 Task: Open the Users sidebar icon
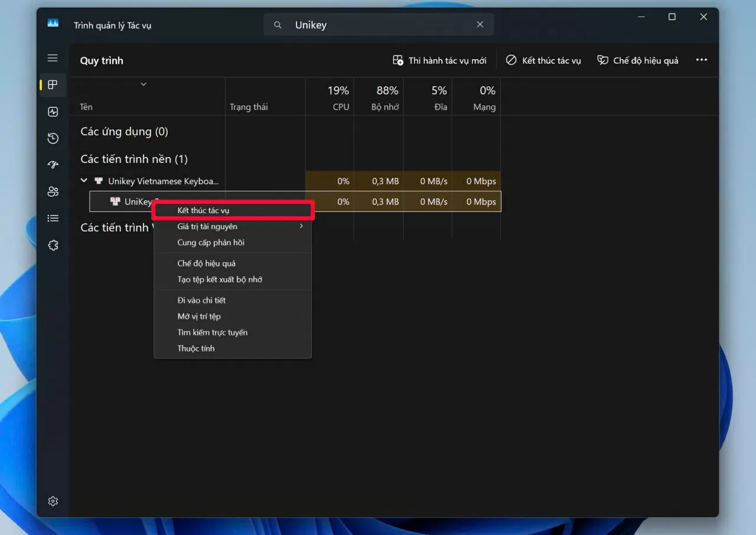tap(53, 191)
